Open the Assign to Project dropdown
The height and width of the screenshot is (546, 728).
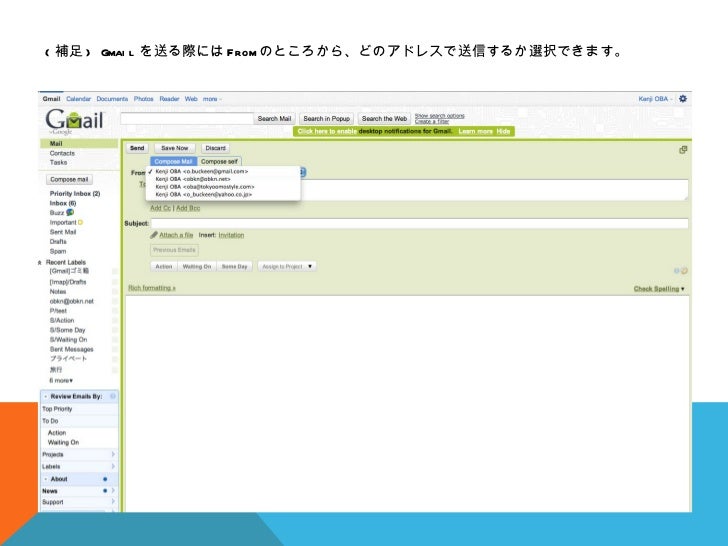(287, 266)
